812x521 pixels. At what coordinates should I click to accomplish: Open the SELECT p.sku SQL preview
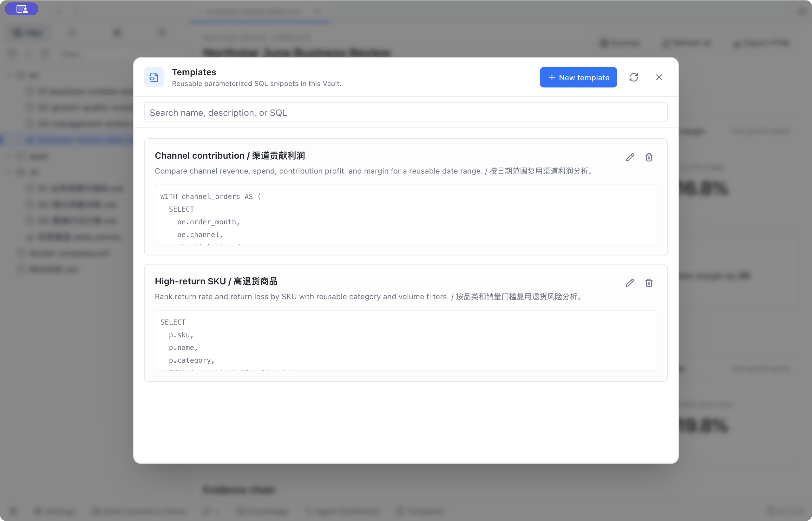[x=406, y=341]
